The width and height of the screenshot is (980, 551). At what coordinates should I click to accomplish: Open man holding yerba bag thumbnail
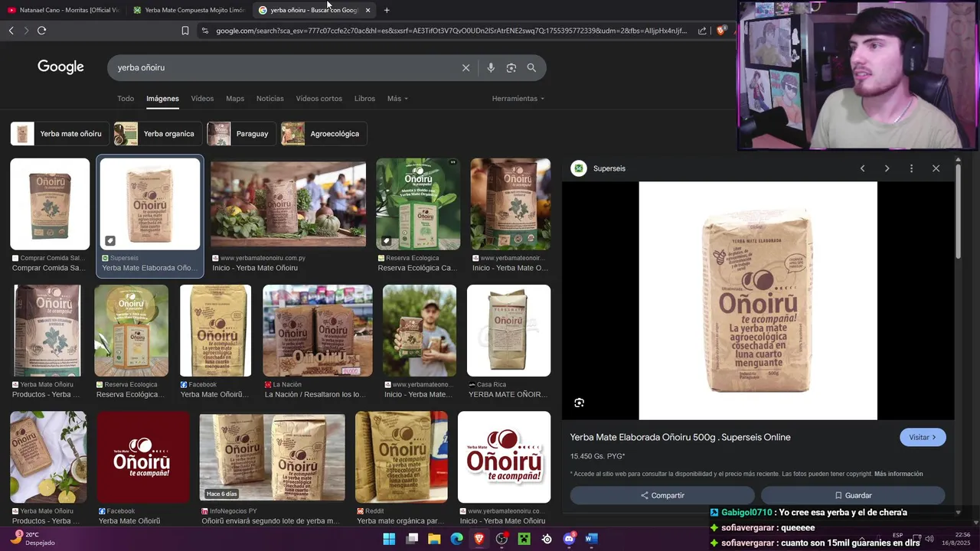[420, 331]
